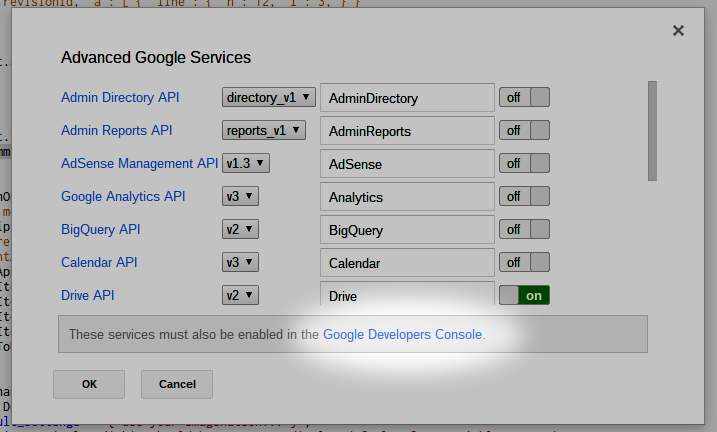Image resolution: width=717 pixels, height=432 pixels.
Task: Open the directory_v1 version dropdown
Action: (x=269, y=97)
